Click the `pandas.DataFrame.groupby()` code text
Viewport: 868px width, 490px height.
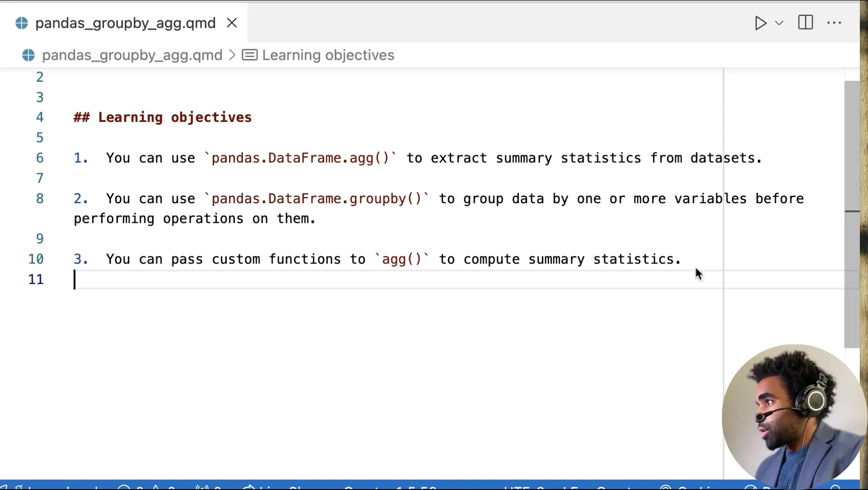tap(317, 199)
